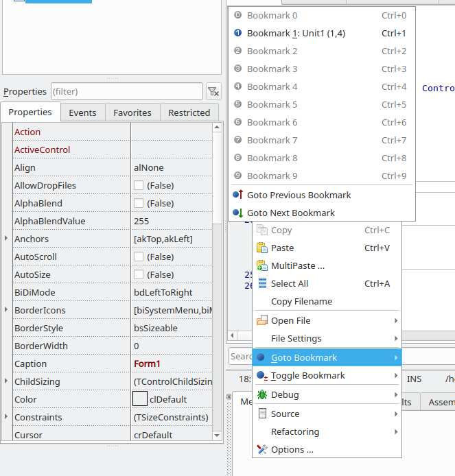Click the Debug bug icon
The width and height of the screenshot is (455, 476).
pos(261,394)
